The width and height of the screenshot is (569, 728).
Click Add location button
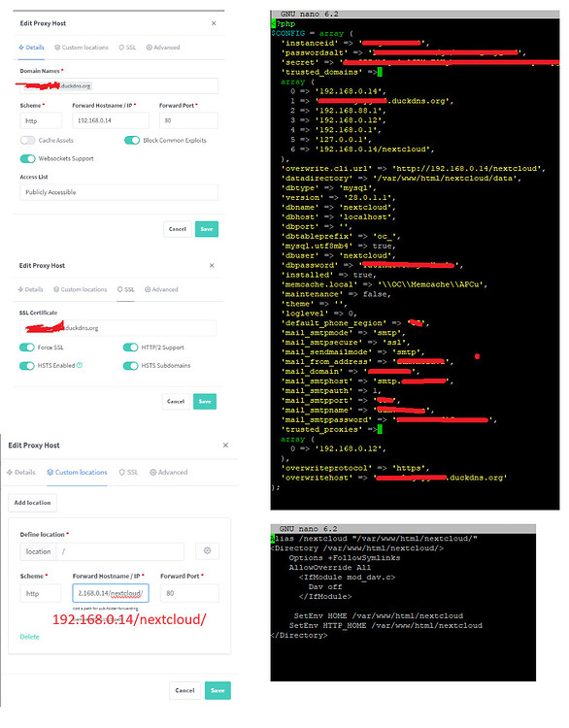pos(32,503)
